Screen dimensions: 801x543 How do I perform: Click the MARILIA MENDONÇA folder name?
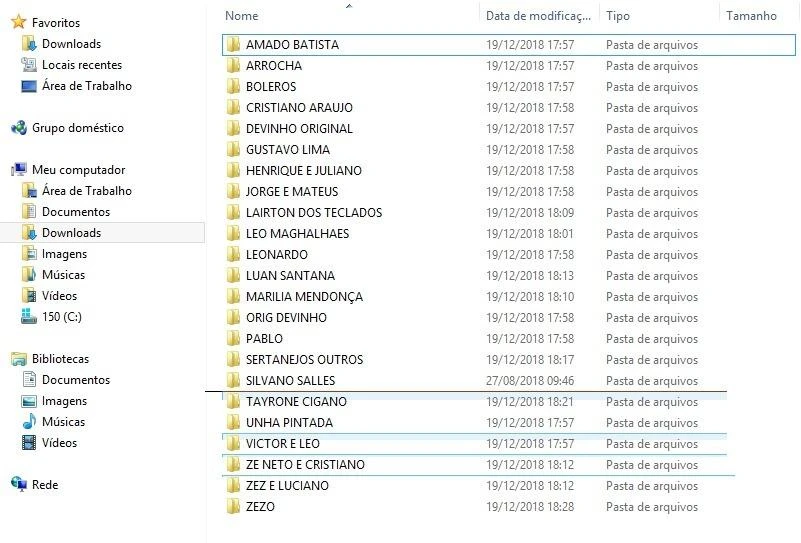click(x=304, y=296)
